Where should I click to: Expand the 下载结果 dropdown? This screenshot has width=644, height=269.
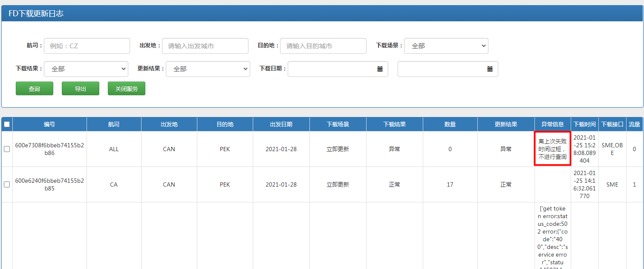click(86, 69)
